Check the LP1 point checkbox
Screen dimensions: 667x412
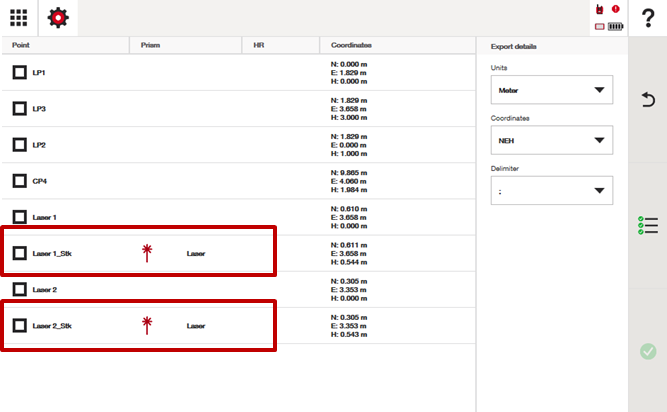19,73
